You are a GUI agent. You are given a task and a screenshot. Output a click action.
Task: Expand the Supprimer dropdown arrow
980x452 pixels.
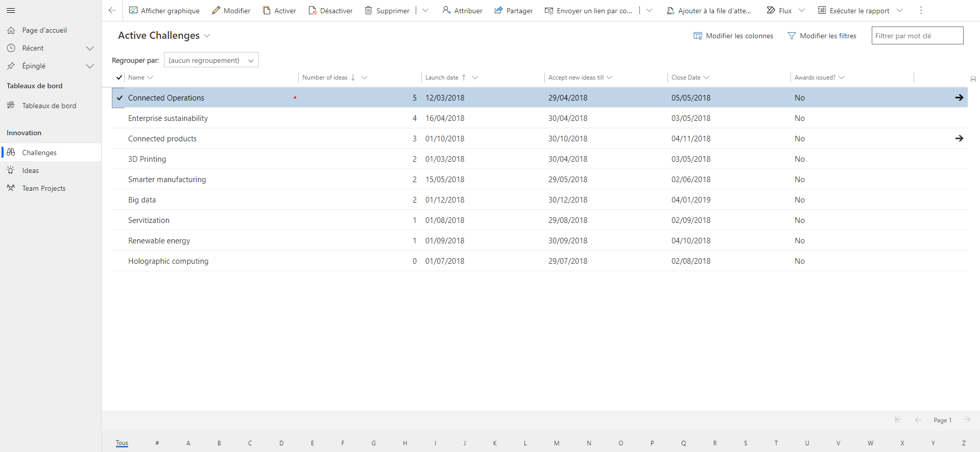(425, 10)
